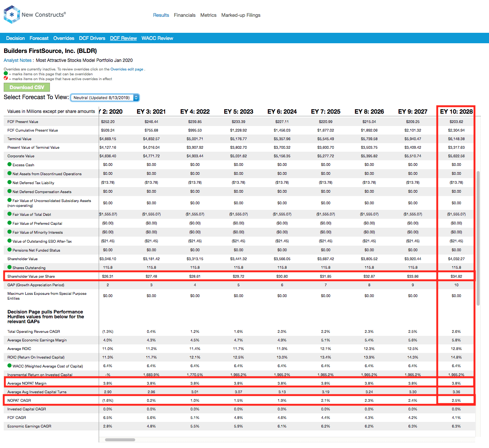Click the EY 3: 2021 column header

point(151,111)
